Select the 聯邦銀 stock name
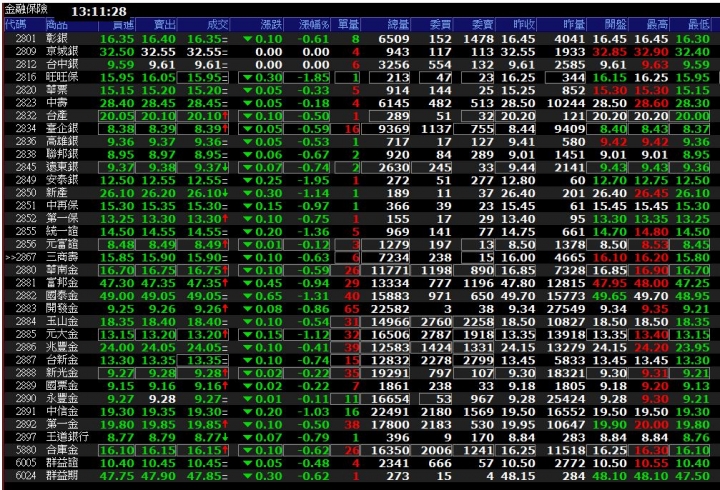720x490 pixels. tap(62, 154)
